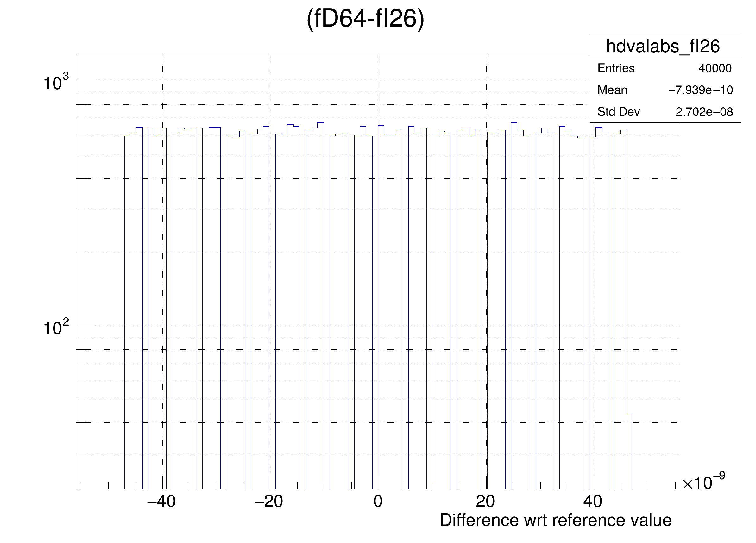Click x-axis title Difference wrt reference value
This screenshot has width=756, height=543.
coord(556,520)
